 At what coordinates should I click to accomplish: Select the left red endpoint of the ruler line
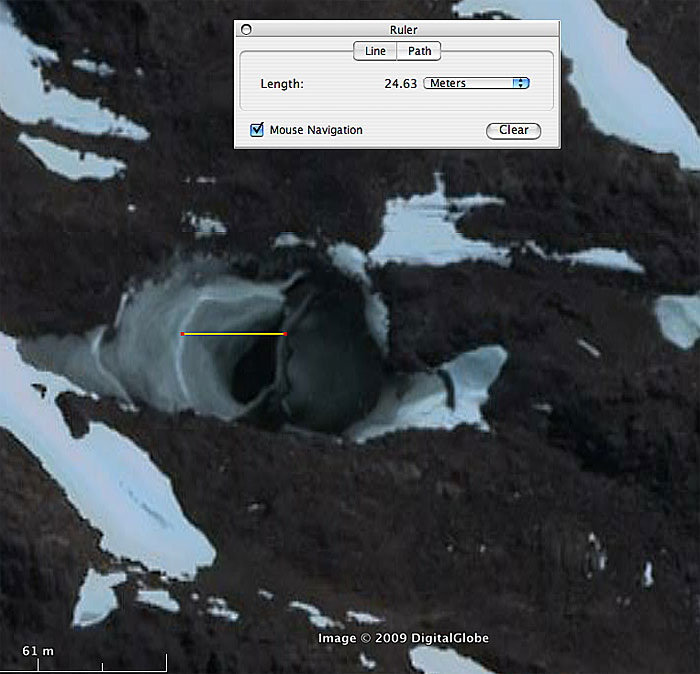coord(183,333)
